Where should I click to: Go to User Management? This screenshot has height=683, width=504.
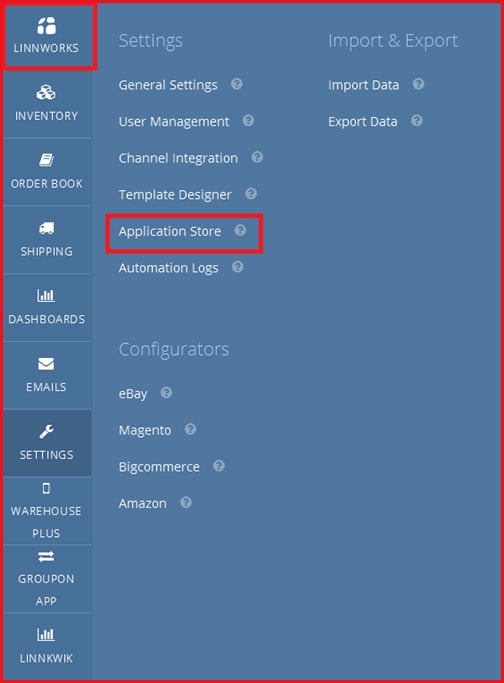174,122
